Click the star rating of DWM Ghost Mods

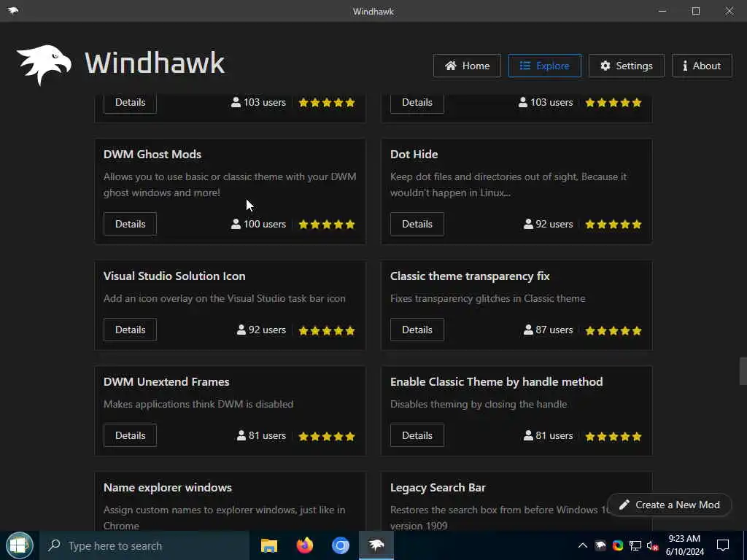327,225
